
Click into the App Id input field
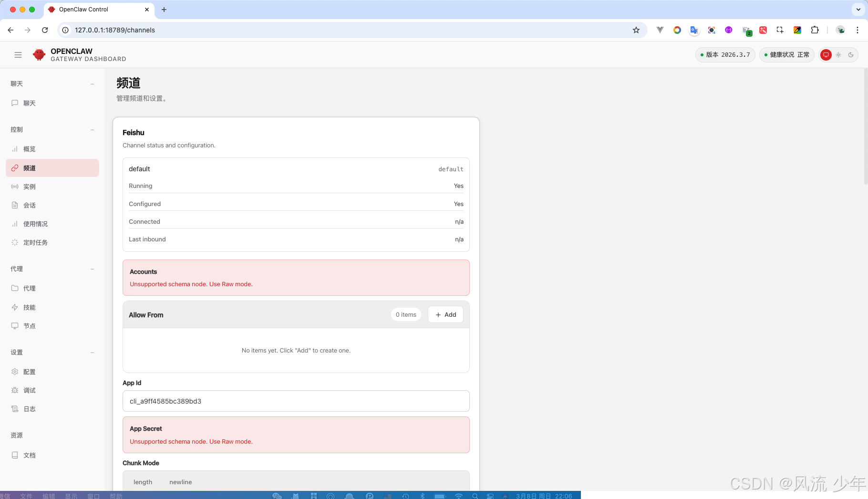pyautogui.click(x=296, y=401)
